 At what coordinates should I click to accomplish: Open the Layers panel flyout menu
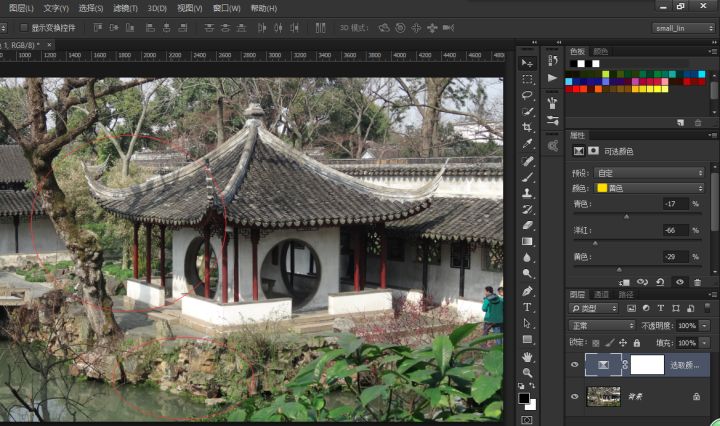point(712,294)
